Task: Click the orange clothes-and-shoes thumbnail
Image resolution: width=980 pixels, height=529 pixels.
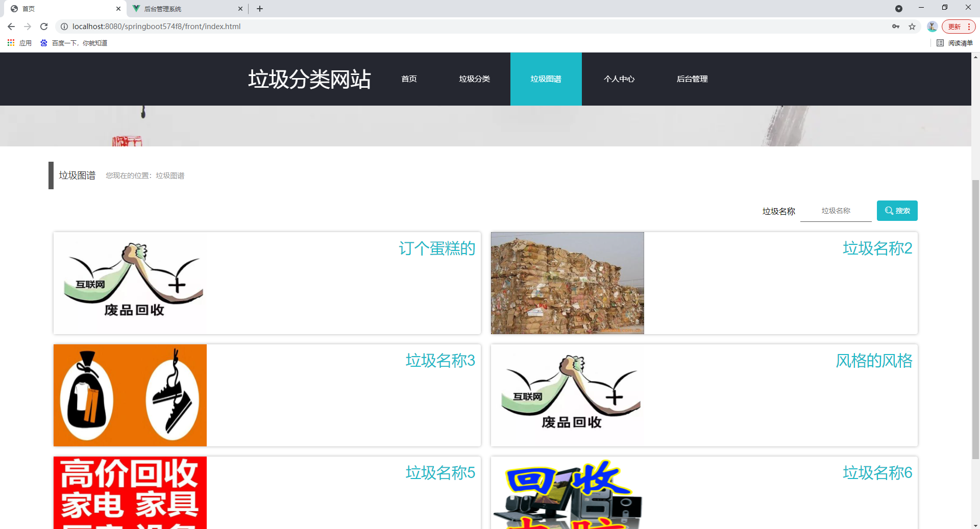Action: [x=130, y=395]
